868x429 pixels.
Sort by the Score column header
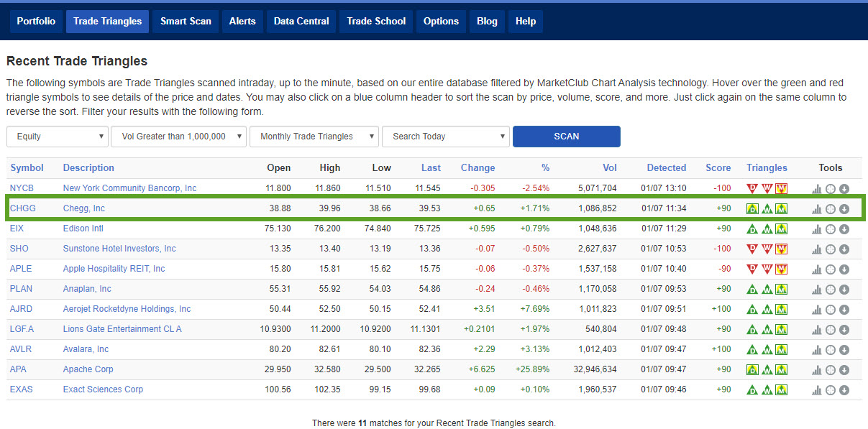(x=718, y=167)
